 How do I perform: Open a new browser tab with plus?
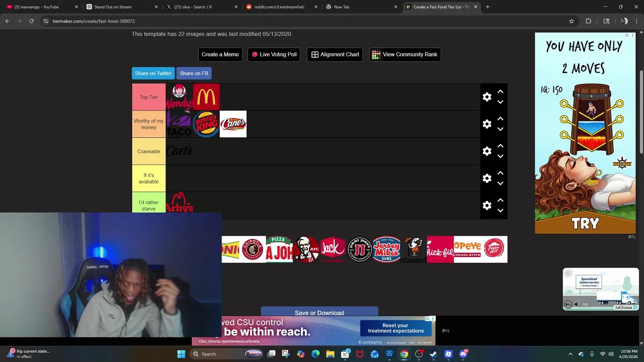(x=488, y=7)
